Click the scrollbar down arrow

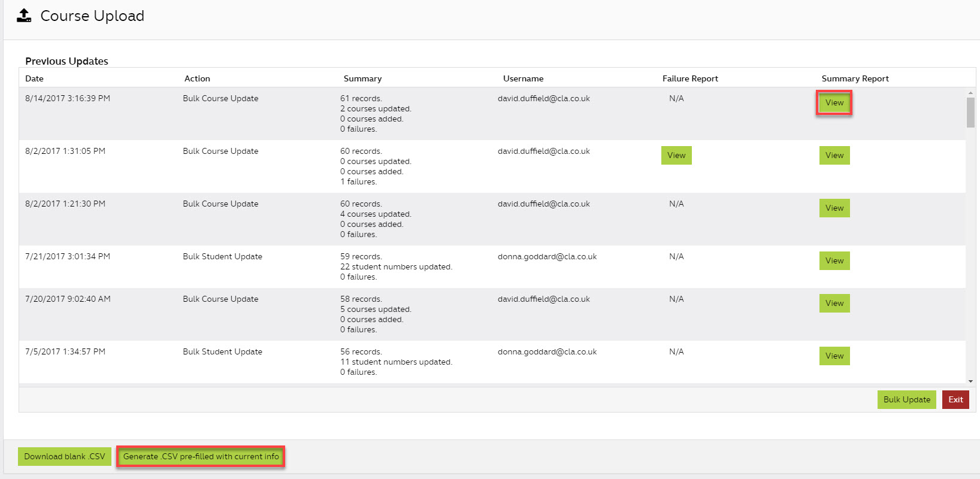point(970,381)
